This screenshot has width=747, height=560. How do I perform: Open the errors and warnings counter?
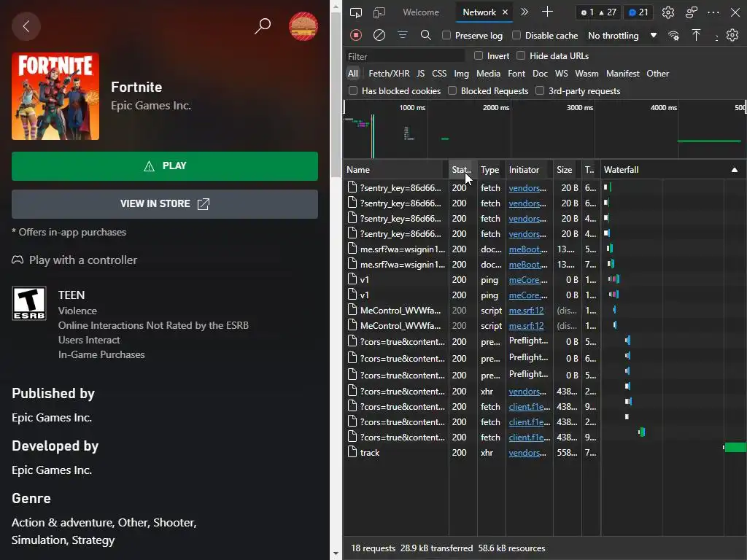(x=598, y=12)
